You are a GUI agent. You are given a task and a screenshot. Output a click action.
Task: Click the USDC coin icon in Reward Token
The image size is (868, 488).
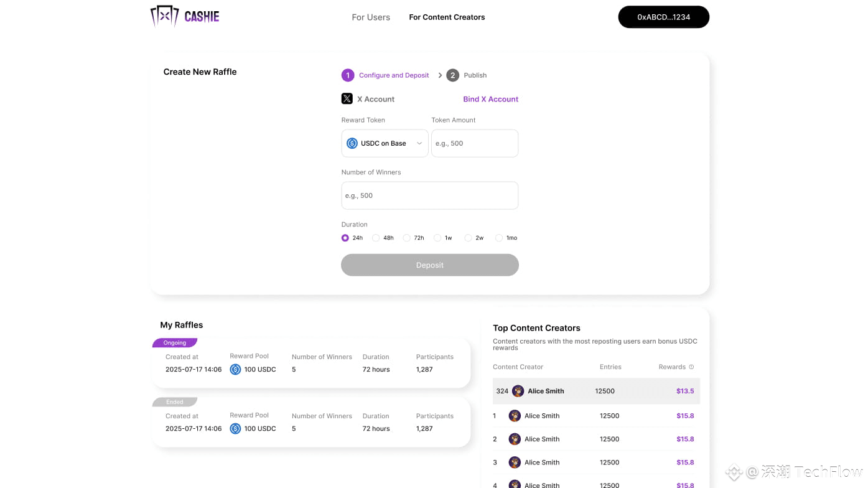coord(352,143)
